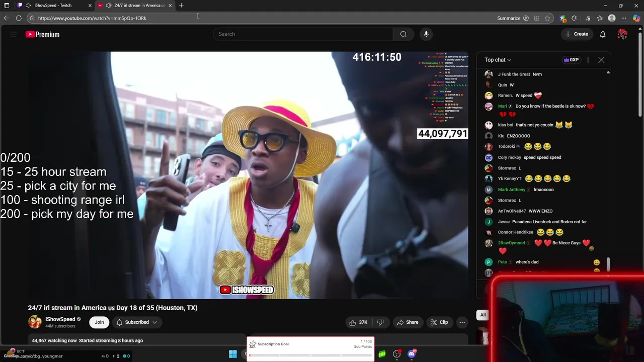Open green app icon in taskbar
This screenshot has width=644, height=362.
click(382, 354)
